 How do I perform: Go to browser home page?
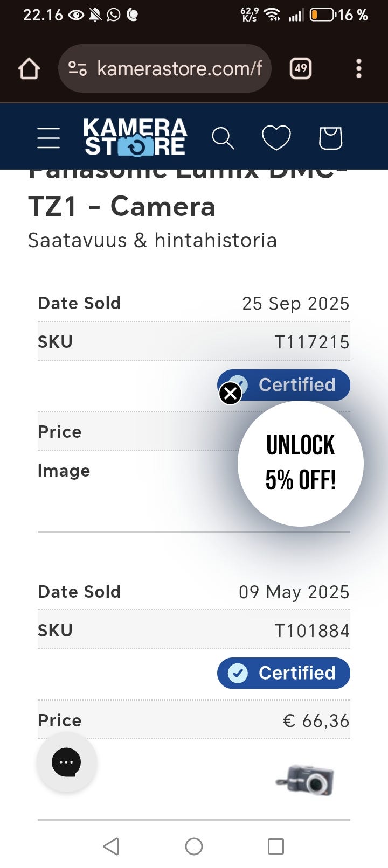(x=29, y=69)
